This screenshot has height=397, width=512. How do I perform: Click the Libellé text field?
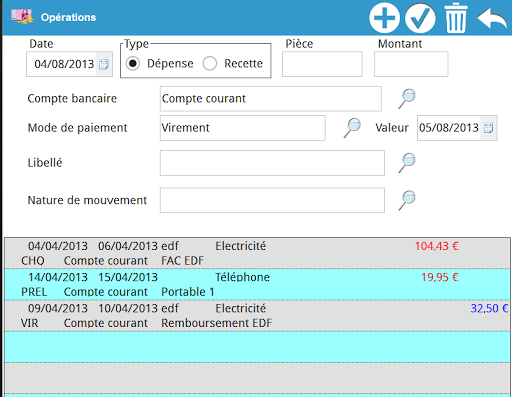tap(272, 163)
